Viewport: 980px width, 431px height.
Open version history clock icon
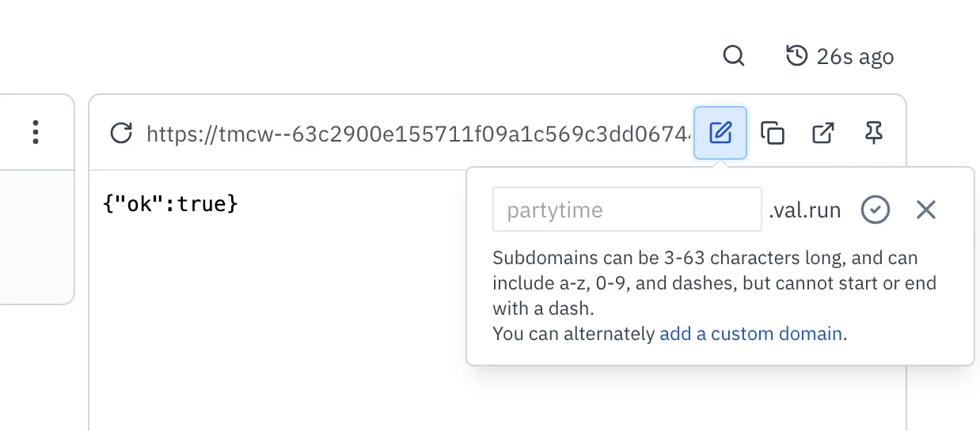coord(796,56)
